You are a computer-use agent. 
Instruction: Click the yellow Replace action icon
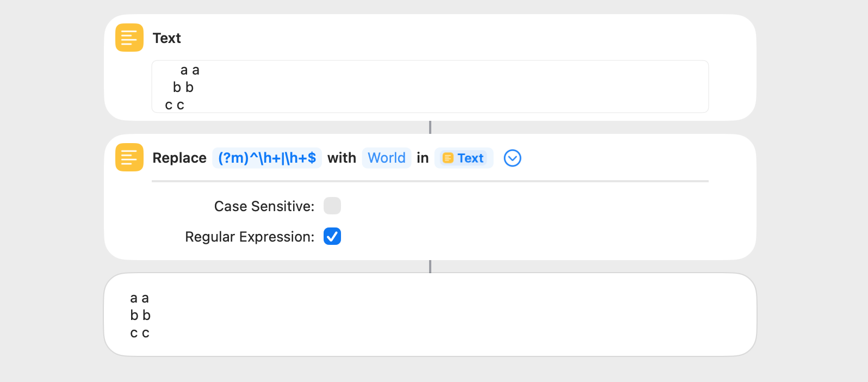pyautogui.click(x=129, y=157)
